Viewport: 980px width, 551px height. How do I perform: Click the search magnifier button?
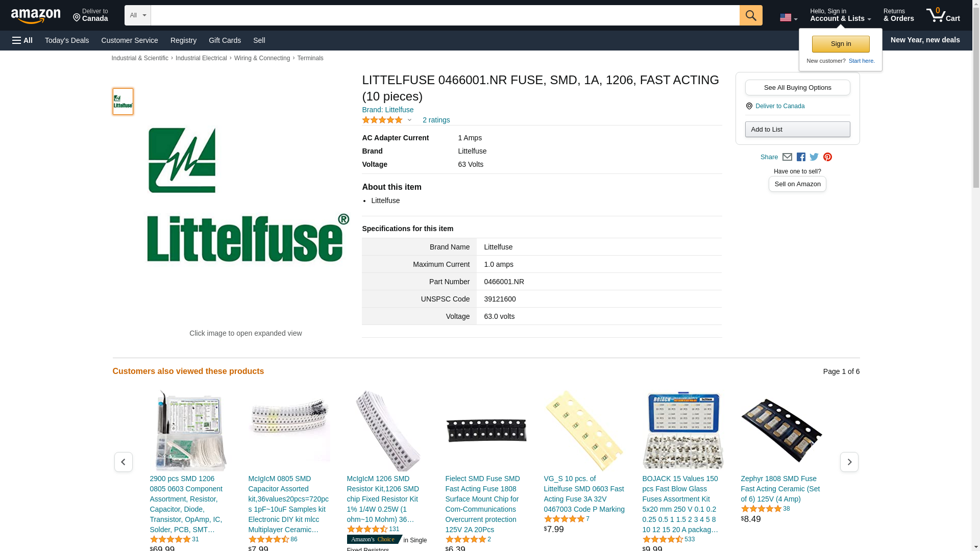750,15
